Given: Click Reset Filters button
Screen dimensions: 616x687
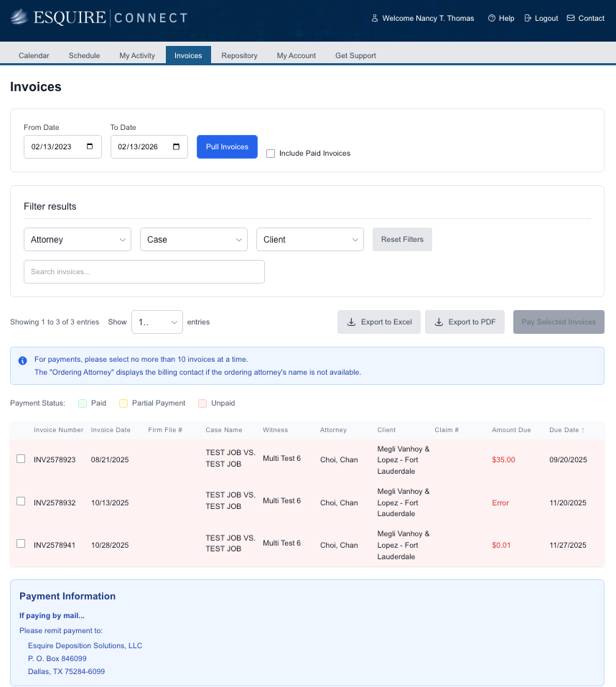Looking at the screenshot, I should click(x=402, y=239).
